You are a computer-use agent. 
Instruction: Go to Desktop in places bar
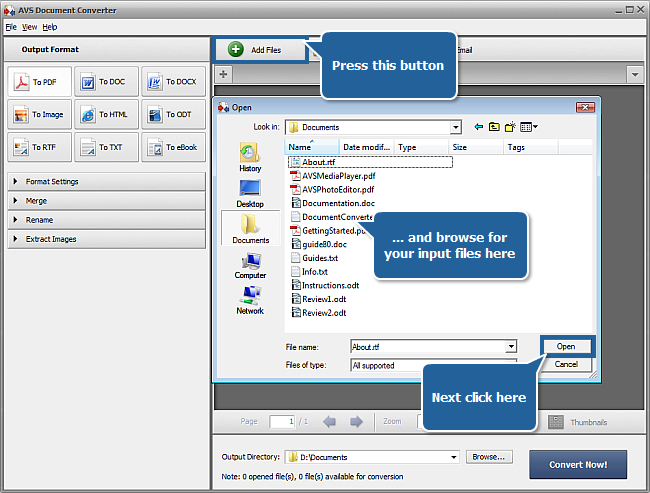[x=250, y=193]
